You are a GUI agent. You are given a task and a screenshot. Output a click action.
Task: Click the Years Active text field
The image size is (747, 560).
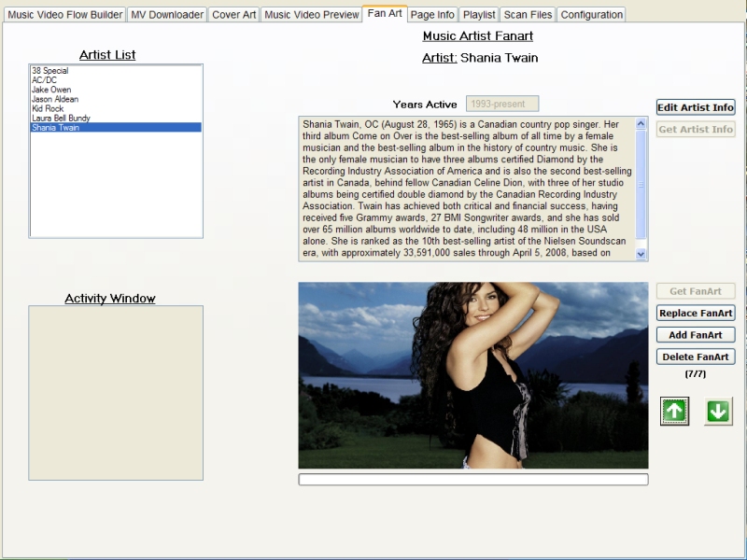502,104
